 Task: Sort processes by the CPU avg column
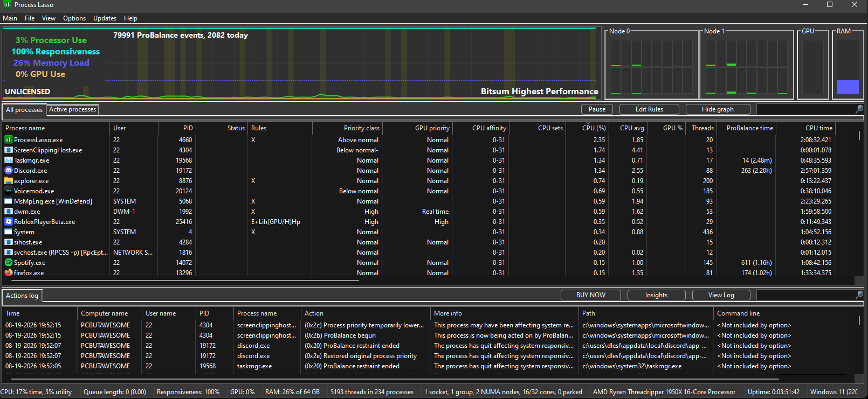click(628, 128)
